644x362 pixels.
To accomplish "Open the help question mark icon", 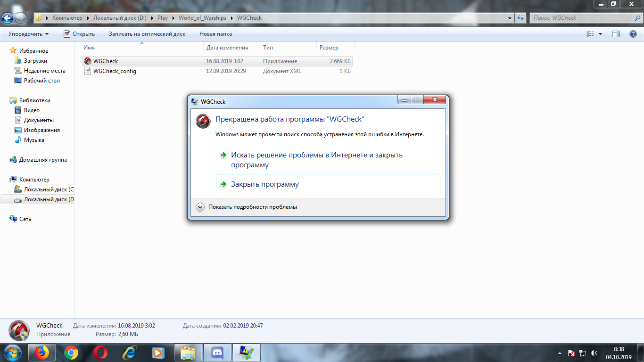I will point(633,34).
